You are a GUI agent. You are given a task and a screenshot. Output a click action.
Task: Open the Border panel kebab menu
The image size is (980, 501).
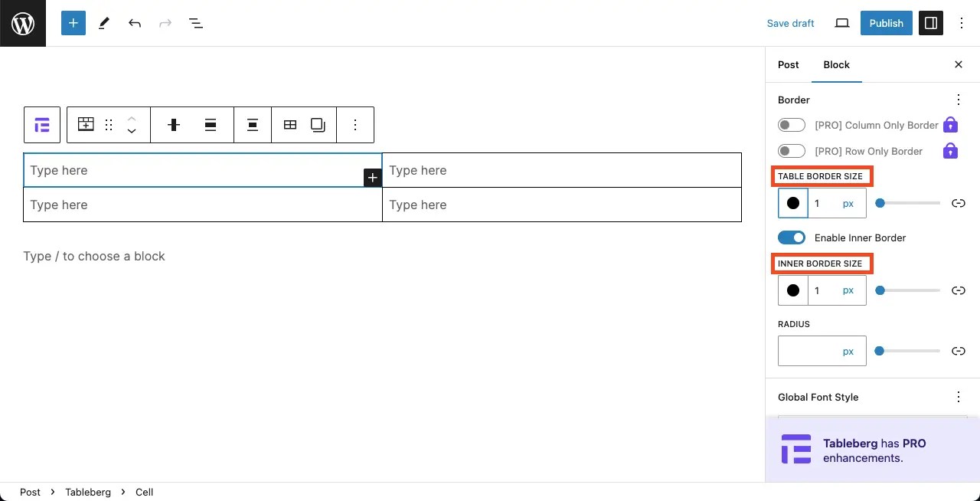click(x=959, y=100)
